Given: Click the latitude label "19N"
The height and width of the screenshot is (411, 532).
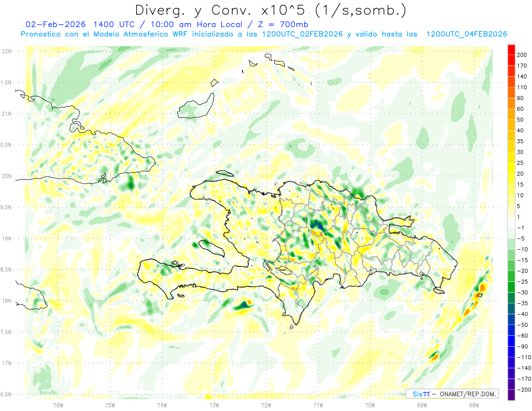Looking at the screenshot, I should [x=6, y=239].
